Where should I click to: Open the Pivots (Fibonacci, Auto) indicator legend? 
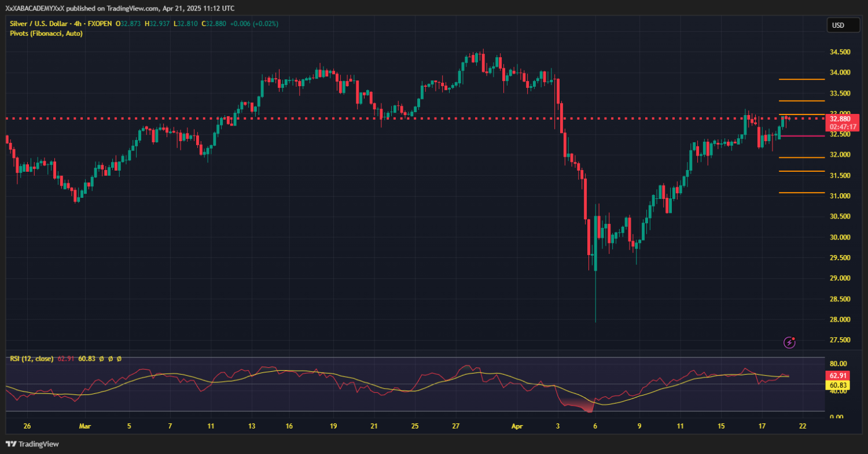46,34
